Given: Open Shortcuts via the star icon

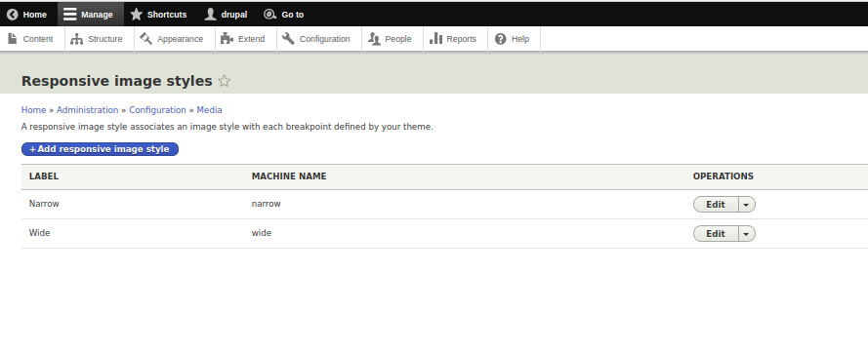Looking at the screenshot, I should click(136, 15).
